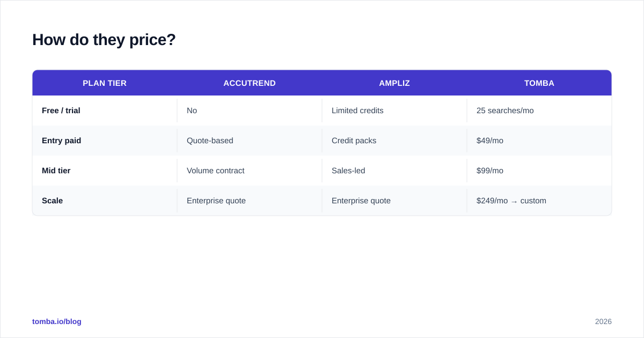
Task: Click the '$49/mo' cell
Action: pyautogui.click(x=539, y=141)
